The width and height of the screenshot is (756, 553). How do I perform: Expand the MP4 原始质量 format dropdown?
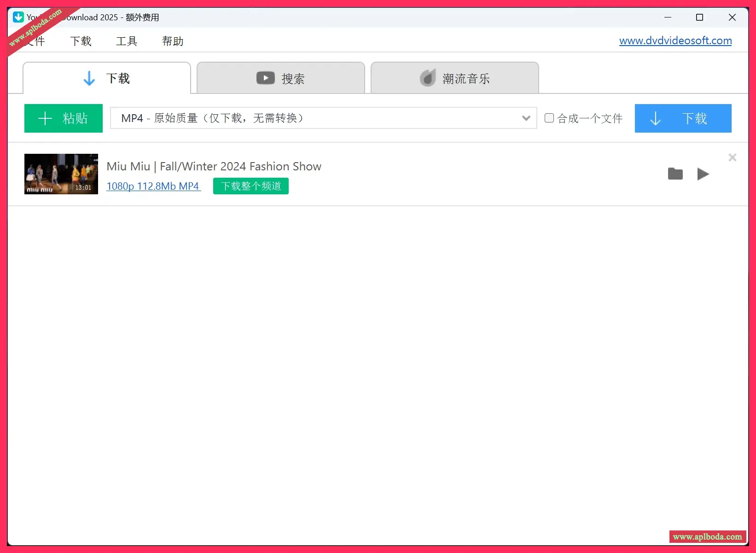(x=324, y=118)
